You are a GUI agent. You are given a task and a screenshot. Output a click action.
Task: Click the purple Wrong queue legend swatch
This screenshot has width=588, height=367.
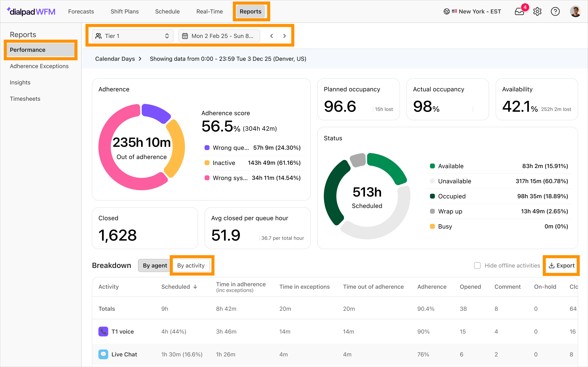click(x=207, y=148)
